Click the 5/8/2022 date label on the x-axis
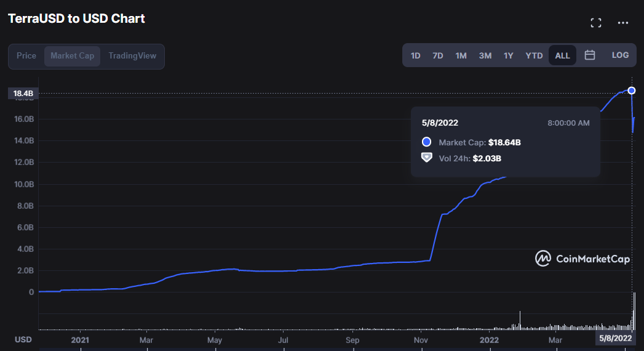The image size is (644, 351). [x=615, y=338]
